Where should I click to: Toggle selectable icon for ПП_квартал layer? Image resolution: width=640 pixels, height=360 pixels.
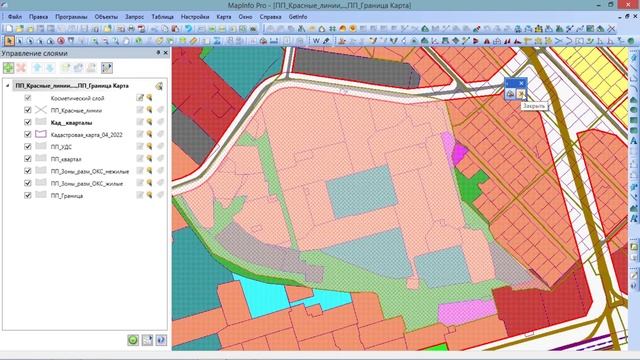click(x=149, y=159)
